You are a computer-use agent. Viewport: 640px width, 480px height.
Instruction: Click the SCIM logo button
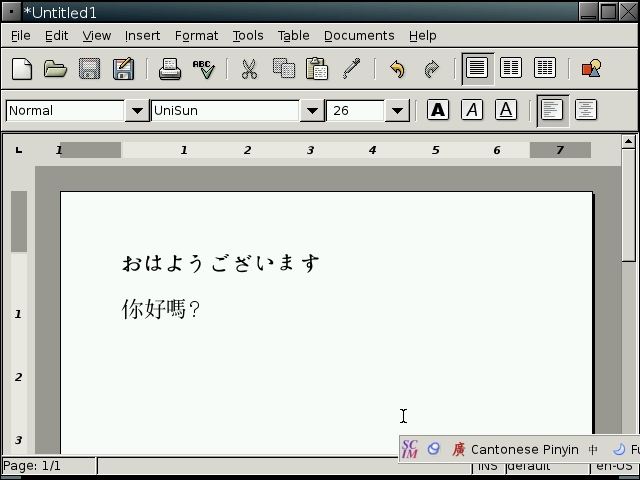point(410,450)
